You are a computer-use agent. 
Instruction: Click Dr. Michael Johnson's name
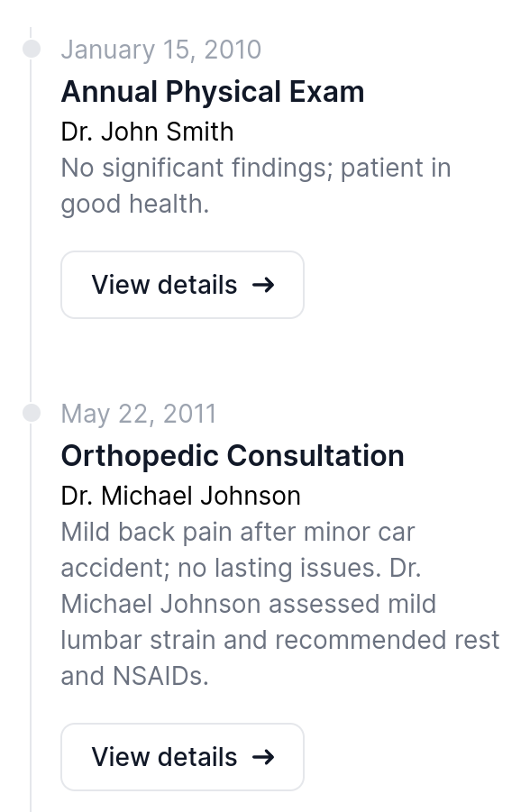(x=180, y=496)
